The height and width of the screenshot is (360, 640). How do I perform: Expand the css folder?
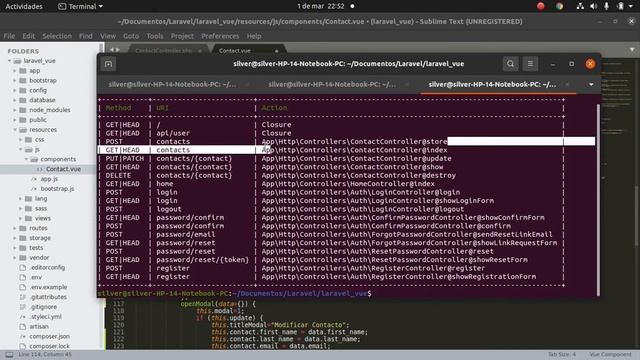21,140
